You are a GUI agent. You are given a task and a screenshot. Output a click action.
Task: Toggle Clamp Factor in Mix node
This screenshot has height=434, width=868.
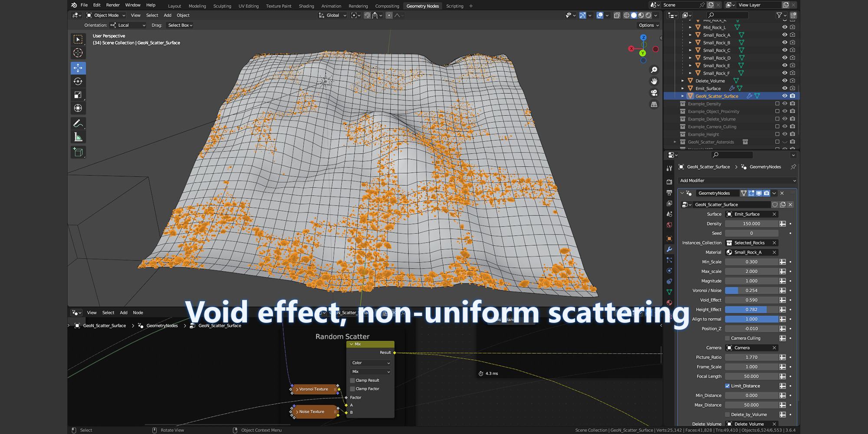pos(352,389)
